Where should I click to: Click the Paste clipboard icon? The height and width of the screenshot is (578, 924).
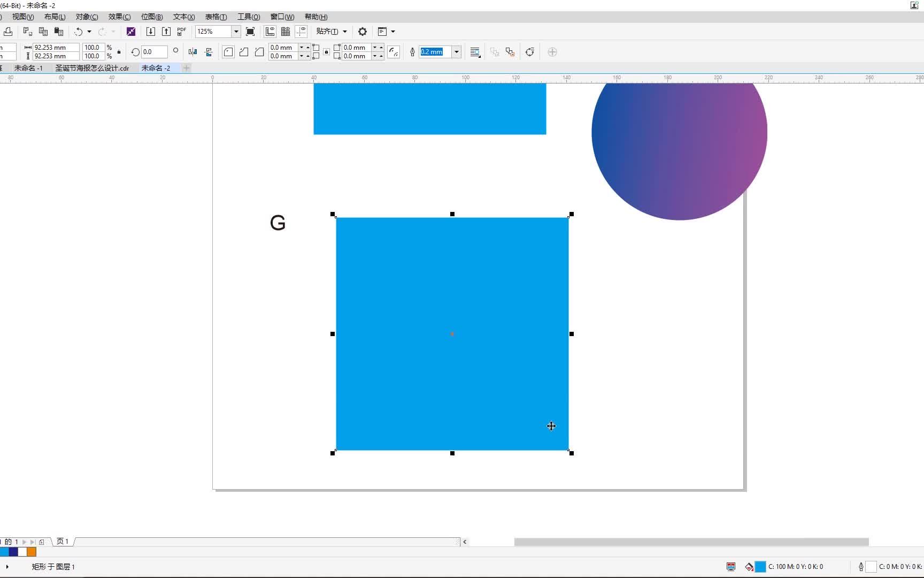pos(59,32)
